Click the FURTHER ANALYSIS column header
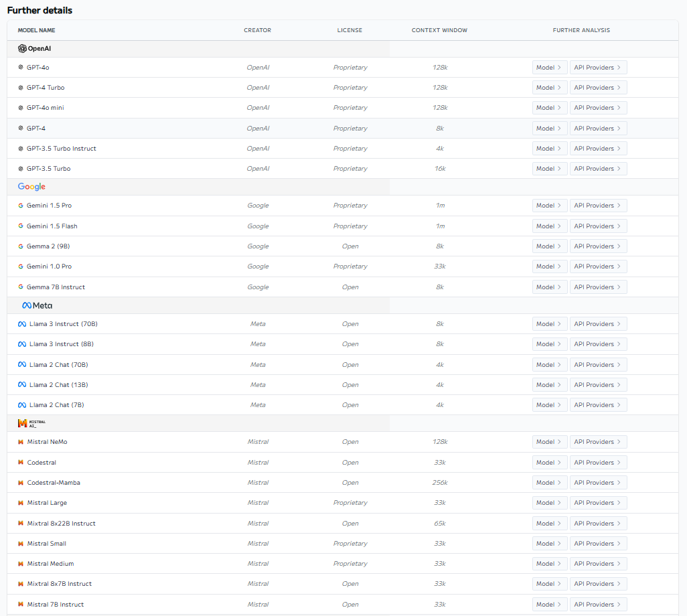The width and height of the screenshot is (687, 616). (581, 30)
